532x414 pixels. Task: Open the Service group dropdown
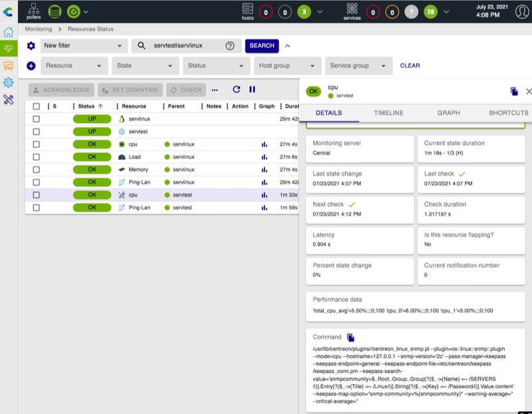coord(358,66)
